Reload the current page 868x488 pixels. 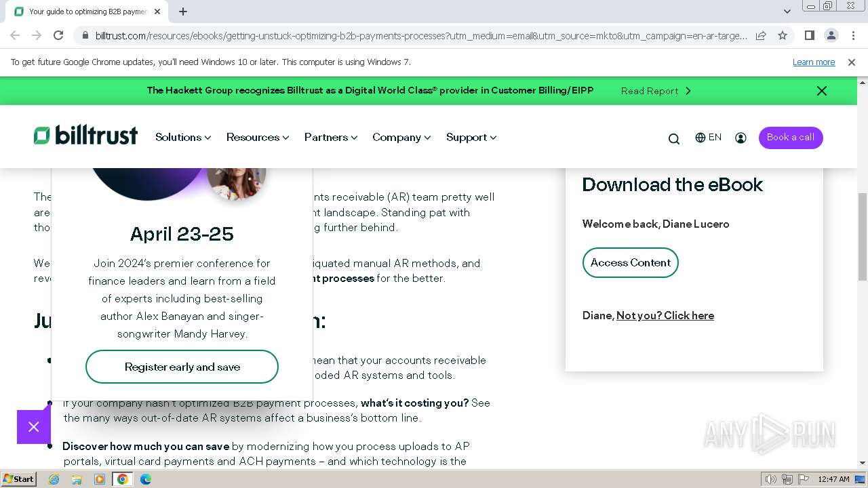[x=58, y=35]
